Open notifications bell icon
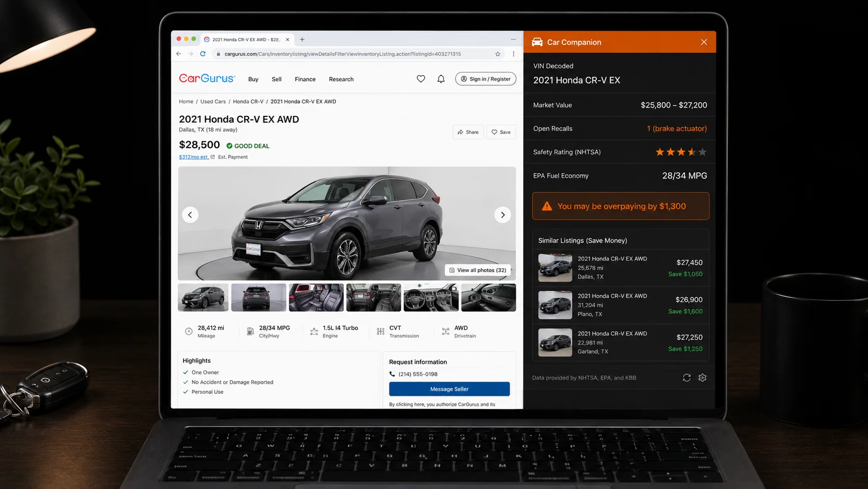 click(441, 79)
